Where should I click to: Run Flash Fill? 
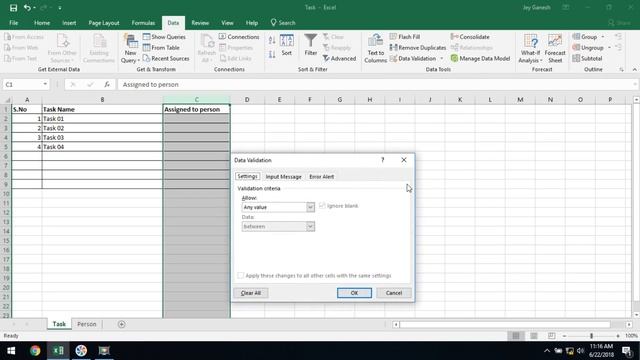pos(405,37)
